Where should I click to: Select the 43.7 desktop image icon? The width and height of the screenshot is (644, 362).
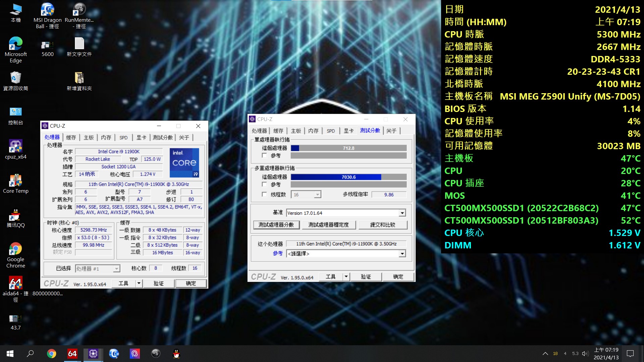16,322
